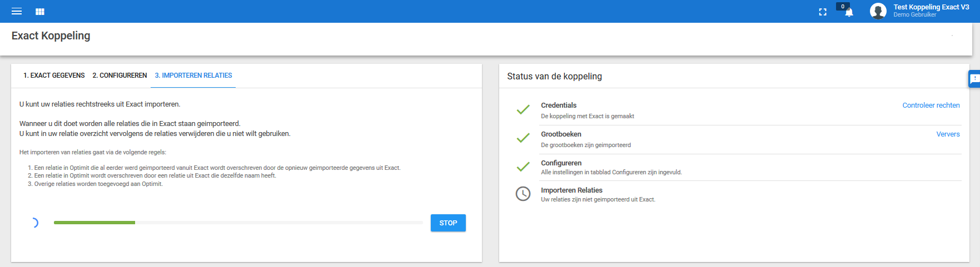
Task: Click the Grootboeken green checkmark
Action: pos(523,138)
